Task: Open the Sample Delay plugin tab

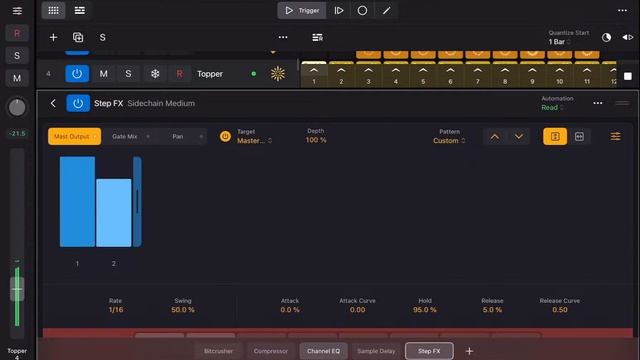Action: point(376,351)
